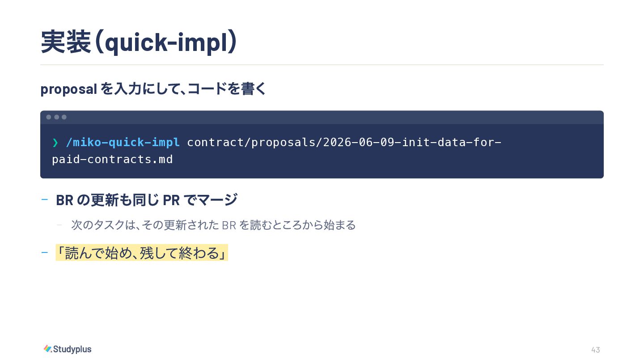Click the first terminal window dot
644x362 pixels.
(x=49, y=117)
